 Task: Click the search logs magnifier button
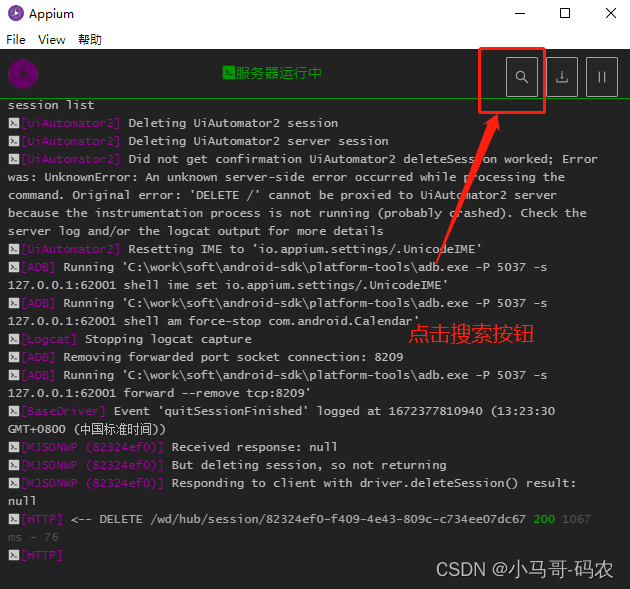coord(522,77)
